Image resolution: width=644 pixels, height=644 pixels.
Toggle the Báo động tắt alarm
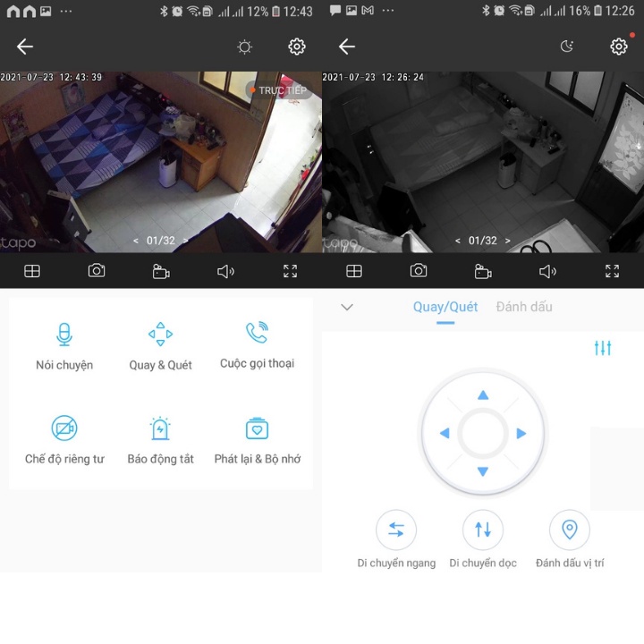160,428
